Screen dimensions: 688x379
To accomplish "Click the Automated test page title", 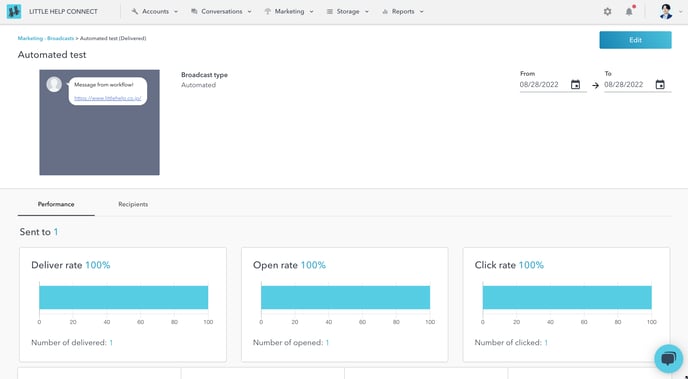I will point(52,55).
